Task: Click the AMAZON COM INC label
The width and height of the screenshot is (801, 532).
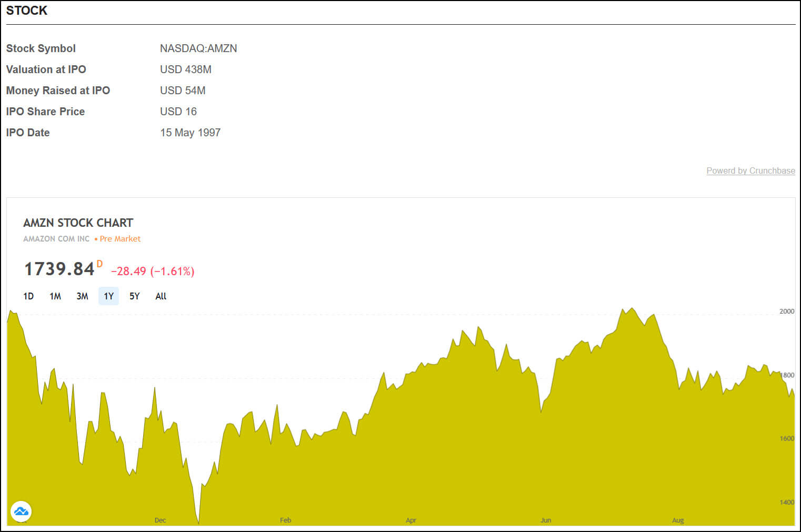Action: tap(56, 239)
